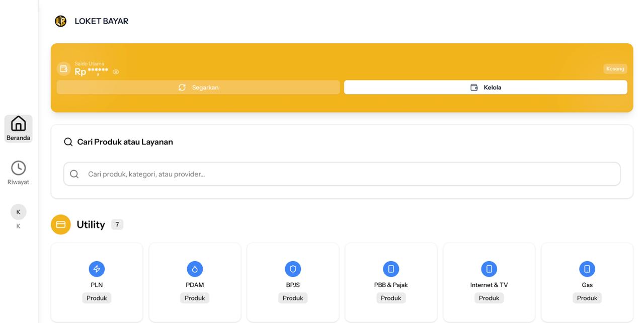Open the K profile avatar
This screenshot has height=323, width=644.
click(19, 212)
